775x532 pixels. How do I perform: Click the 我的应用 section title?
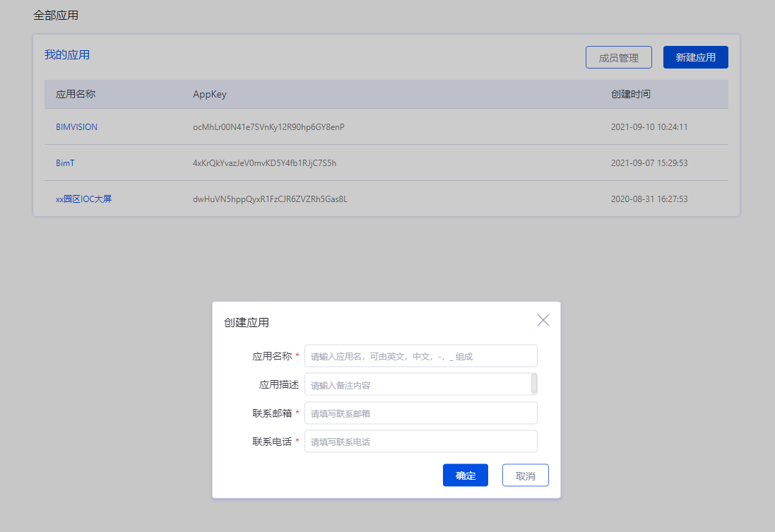tap(67, 54)
